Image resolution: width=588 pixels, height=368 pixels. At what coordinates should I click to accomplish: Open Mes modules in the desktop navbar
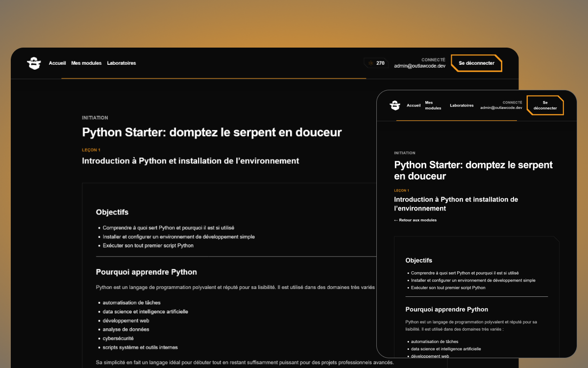(x=86, y=63)
